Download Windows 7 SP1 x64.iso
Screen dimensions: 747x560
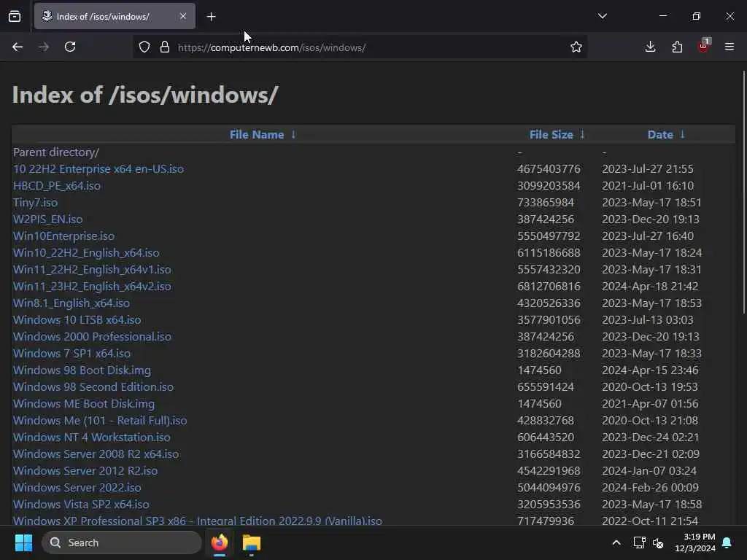pos(71,354)
